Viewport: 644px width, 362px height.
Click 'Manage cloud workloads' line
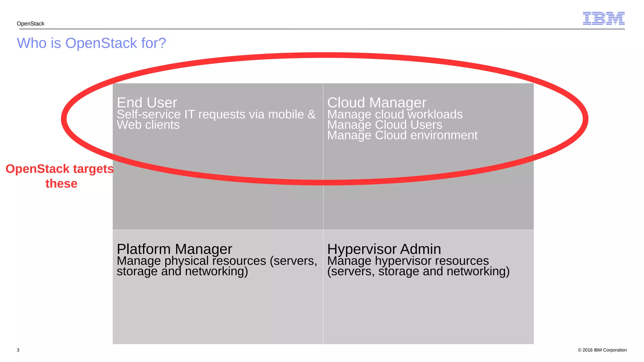395,114
